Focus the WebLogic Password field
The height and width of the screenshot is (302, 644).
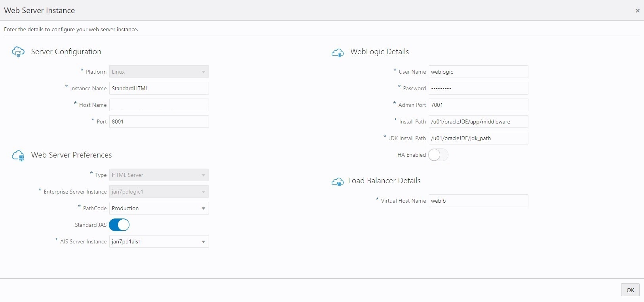478,88
